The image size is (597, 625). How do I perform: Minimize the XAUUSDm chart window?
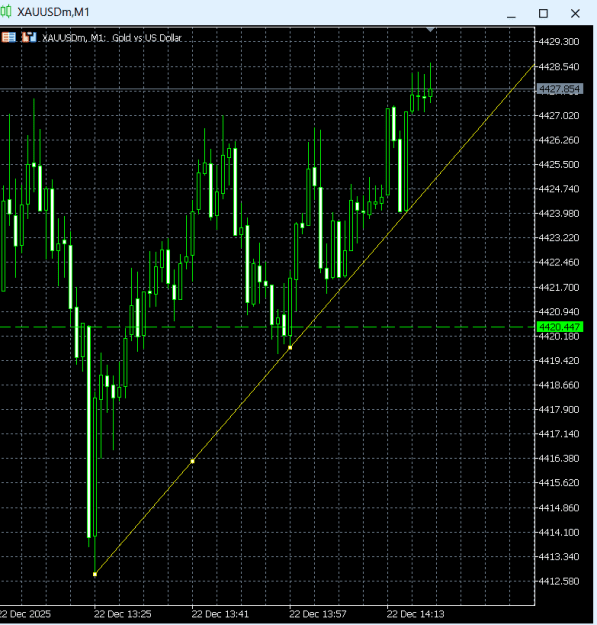511,14
